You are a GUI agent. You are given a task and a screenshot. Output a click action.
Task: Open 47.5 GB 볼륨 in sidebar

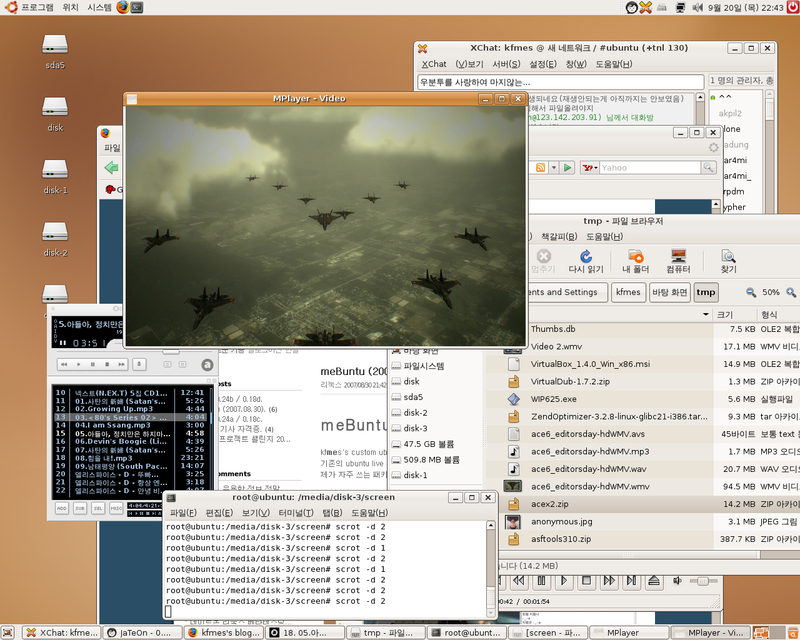(429, 444)
